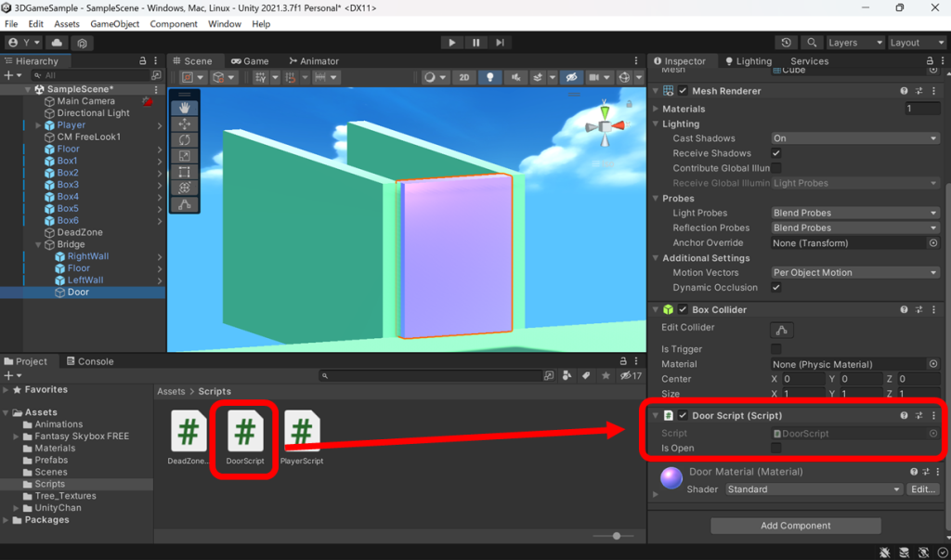The image size is (951, 560).
Task: Toggle 2D mode in the Scene view
Action: tap(464, 77)
